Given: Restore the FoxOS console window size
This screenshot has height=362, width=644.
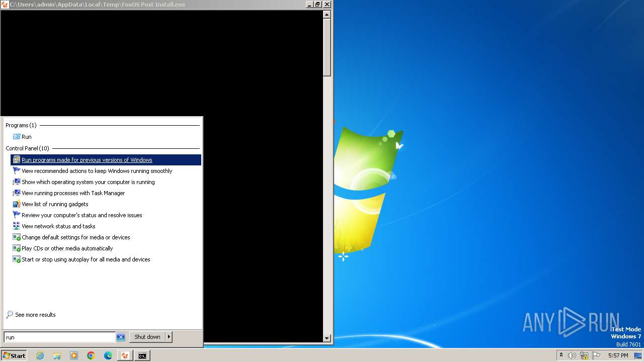Looking at the screenshot, I should [317, 5].
